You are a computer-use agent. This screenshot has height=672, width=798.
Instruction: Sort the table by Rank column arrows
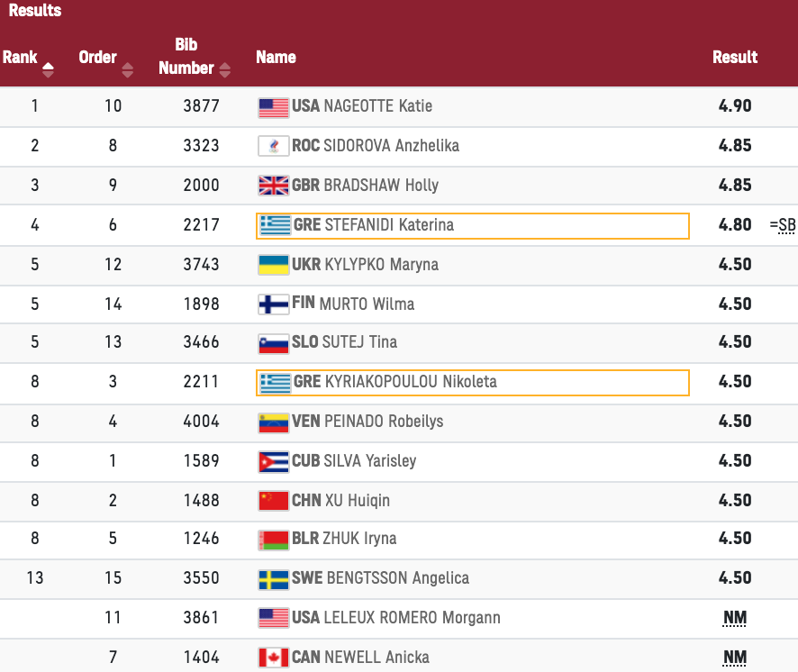coord(48,69)
